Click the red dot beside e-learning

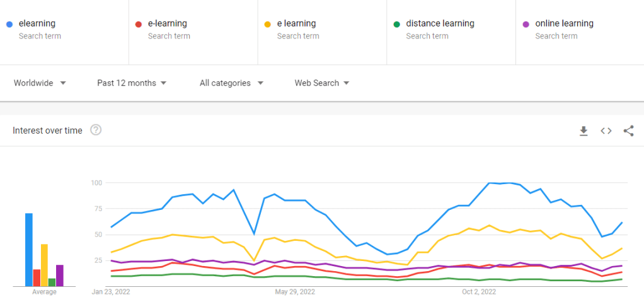coord(139,24)
